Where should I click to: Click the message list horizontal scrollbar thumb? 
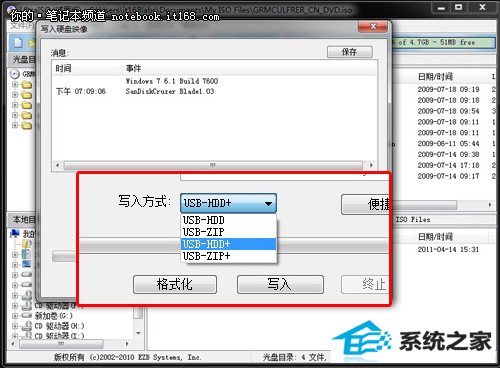pyautogui.click(x=213, y=165)
